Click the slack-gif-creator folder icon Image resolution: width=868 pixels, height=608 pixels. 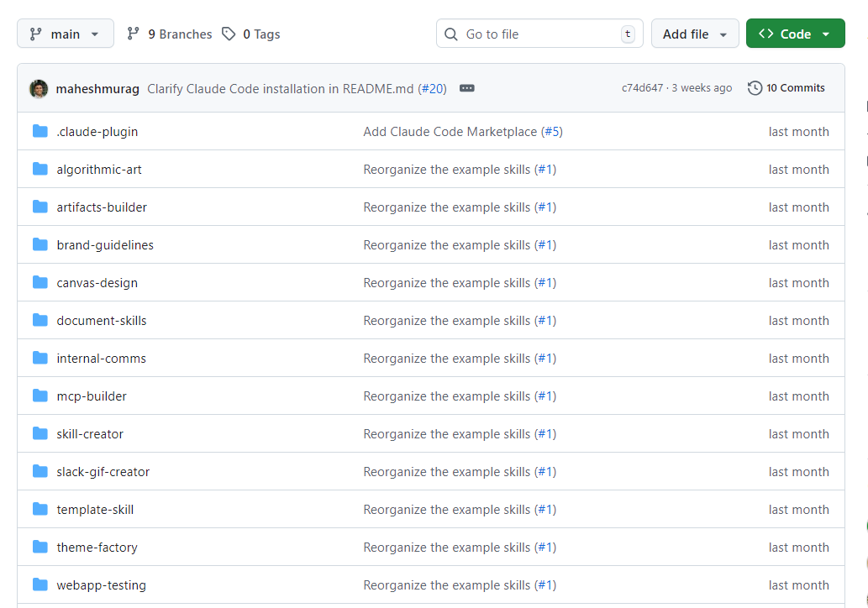[x=39, y=471]
